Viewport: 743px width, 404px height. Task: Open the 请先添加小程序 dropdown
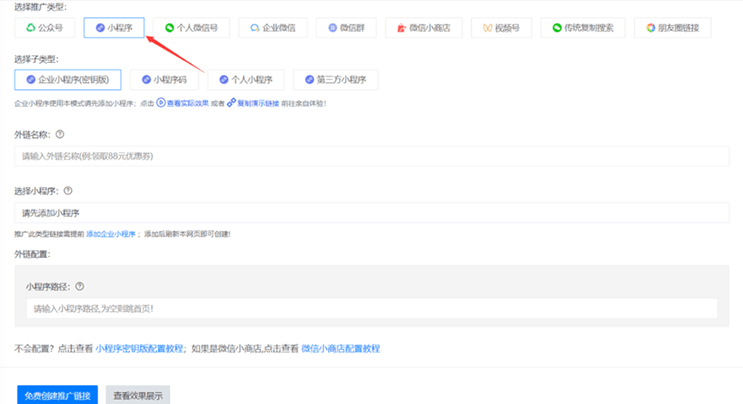coord(372,213)
